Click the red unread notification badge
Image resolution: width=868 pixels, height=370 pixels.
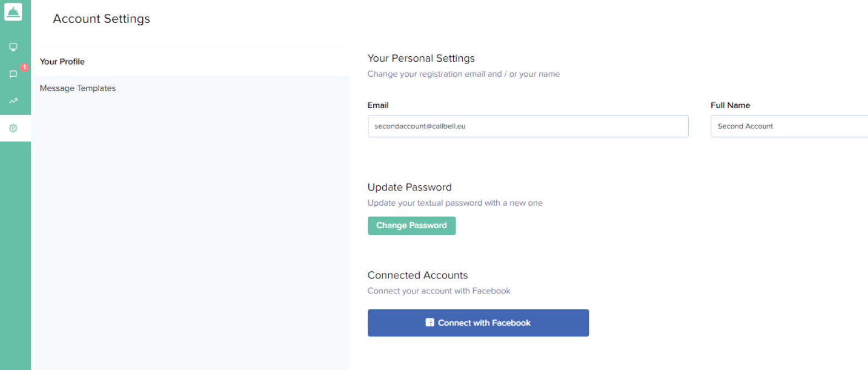tap(24, 67)
